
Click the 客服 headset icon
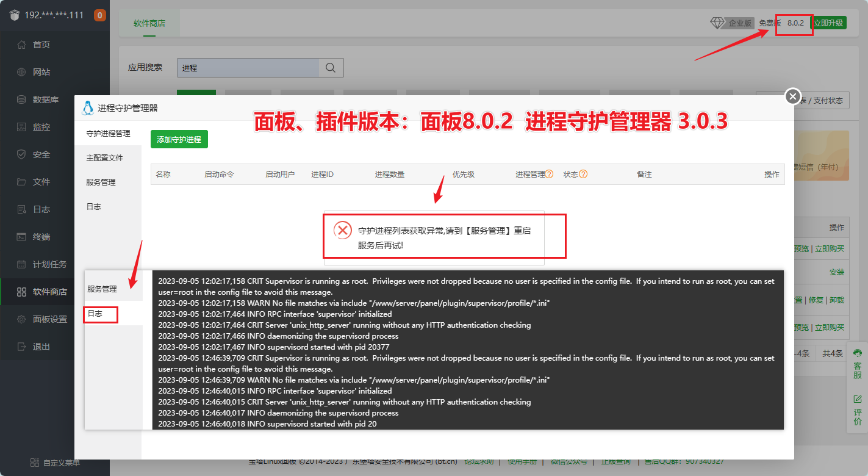pyautogui.click(x=858, y=353)
